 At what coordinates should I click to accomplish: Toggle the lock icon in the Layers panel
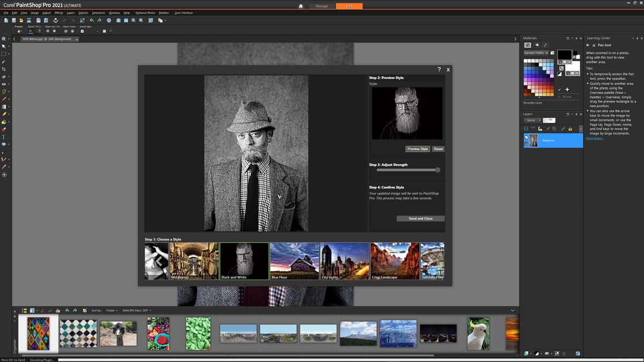coord(570,129)
